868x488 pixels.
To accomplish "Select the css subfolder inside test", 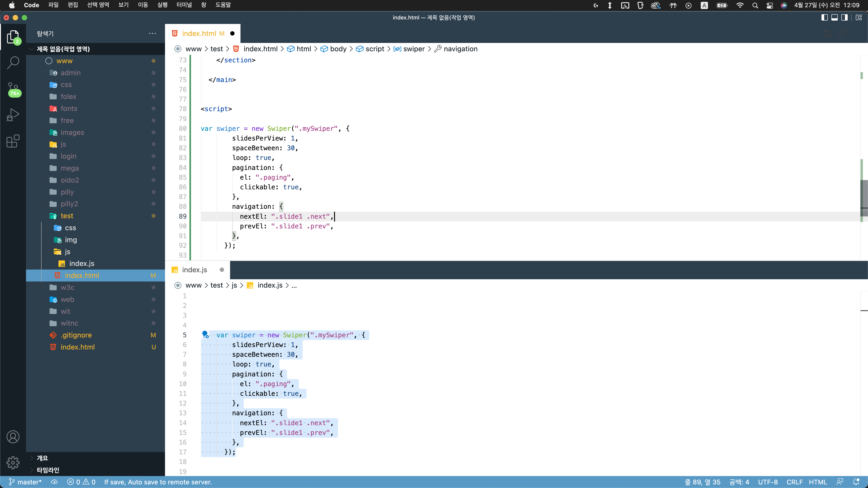I will tap(95, 228).
